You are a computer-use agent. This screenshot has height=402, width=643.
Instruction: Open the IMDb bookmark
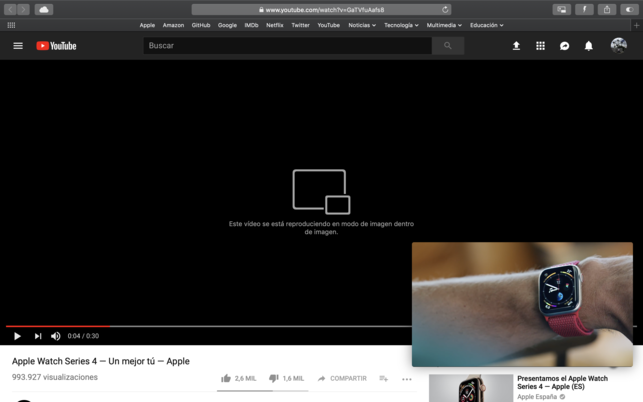click(251, 25)
